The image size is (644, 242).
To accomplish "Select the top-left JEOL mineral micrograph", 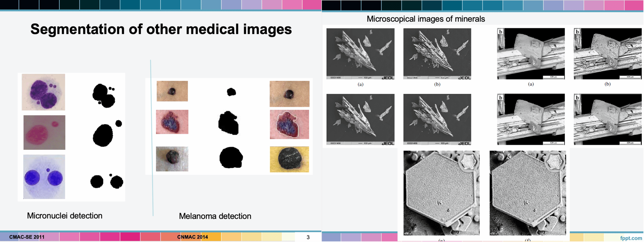I will (x=360, y=54).
